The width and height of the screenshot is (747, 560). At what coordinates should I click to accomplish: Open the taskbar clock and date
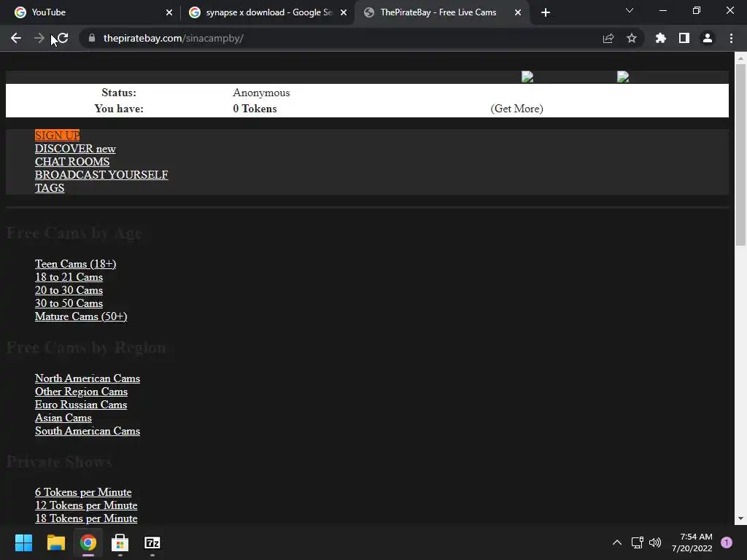coord(692,542)
